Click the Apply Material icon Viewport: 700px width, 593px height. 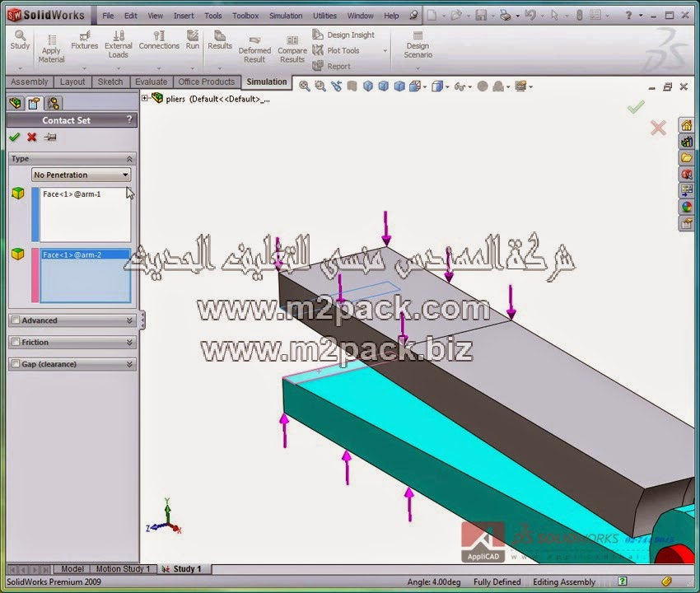coord(51,49)
